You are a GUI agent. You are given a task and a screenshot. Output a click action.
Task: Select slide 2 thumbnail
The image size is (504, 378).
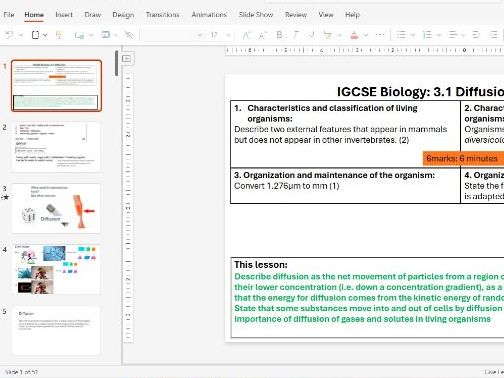tap(56, 147)
